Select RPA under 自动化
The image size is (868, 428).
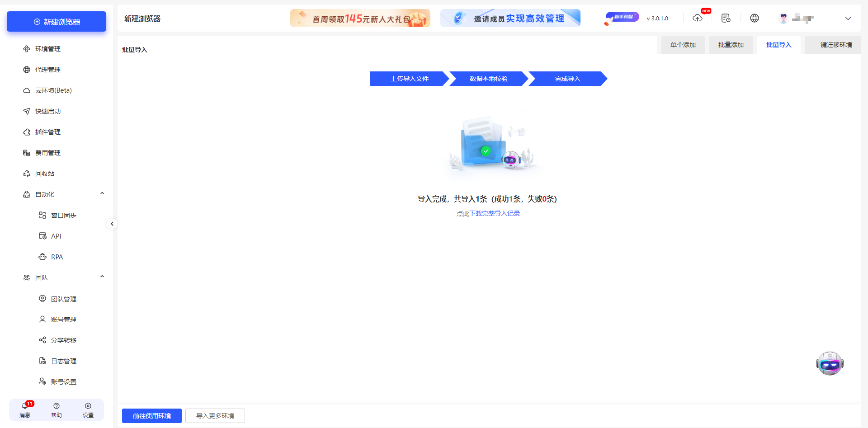(57, 257)
